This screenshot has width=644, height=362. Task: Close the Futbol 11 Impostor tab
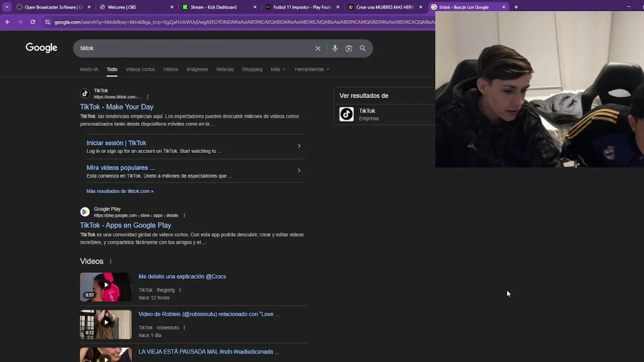(x=338, y=7)
